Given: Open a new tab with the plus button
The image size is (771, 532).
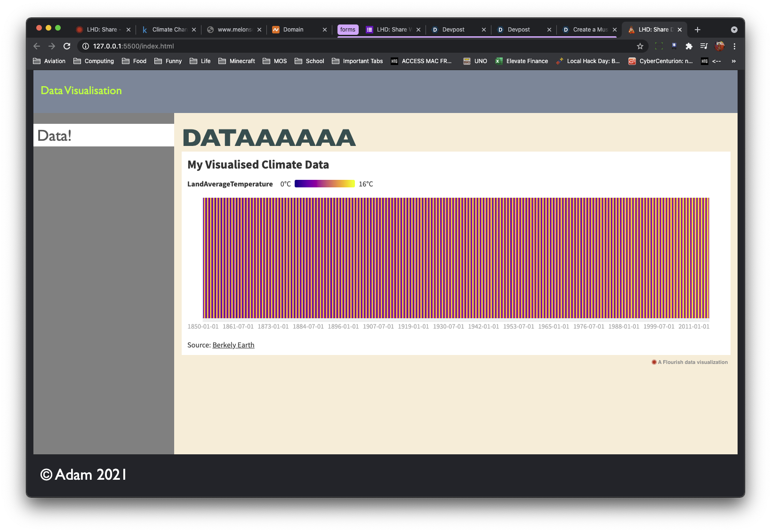Looking at the screenshot, I should [699, 29].
